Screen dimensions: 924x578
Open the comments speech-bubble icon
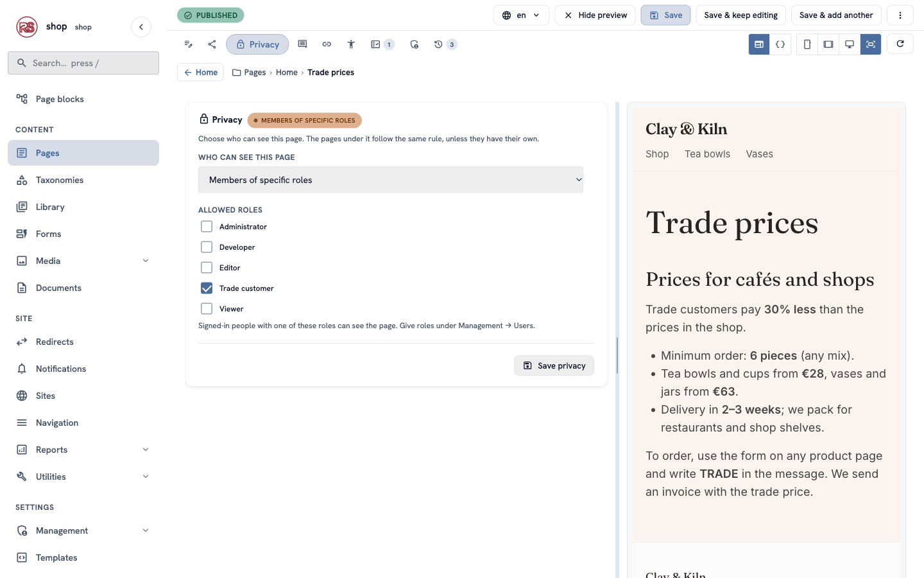tap(302, 44)
